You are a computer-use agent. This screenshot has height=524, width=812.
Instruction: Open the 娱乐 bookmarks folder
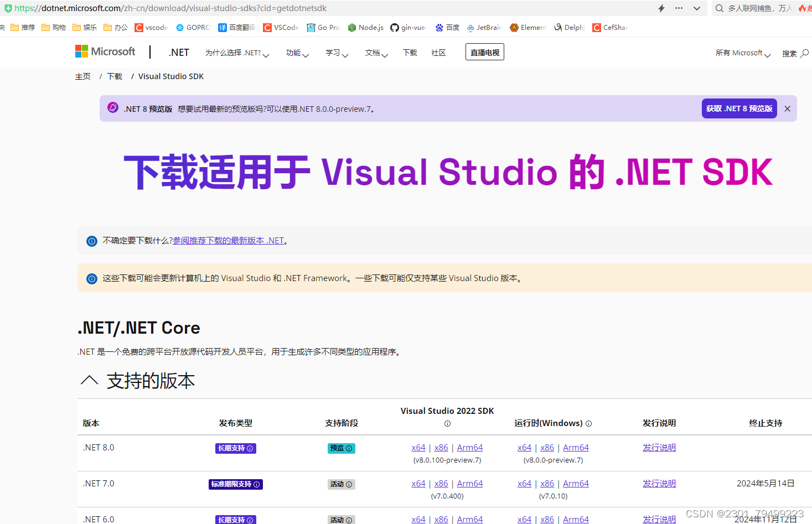pyautogui.click(x=85, y=28)
